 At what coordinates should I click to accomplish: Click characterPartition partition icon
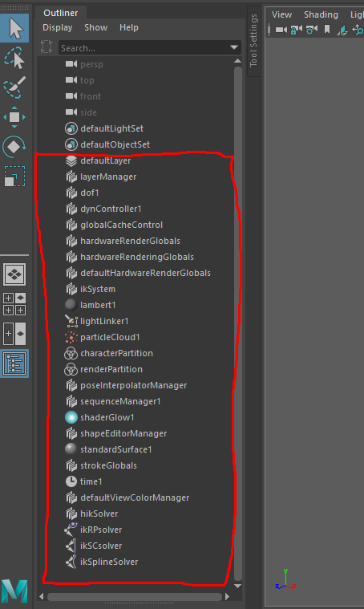[71, 353]
